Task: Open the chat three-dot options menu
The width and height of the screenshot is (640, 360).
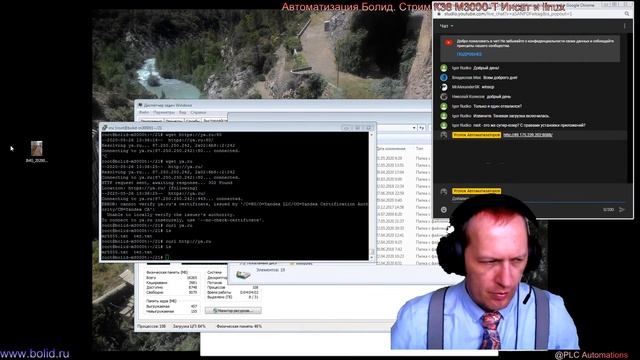Action: click(x=624, y=26)
